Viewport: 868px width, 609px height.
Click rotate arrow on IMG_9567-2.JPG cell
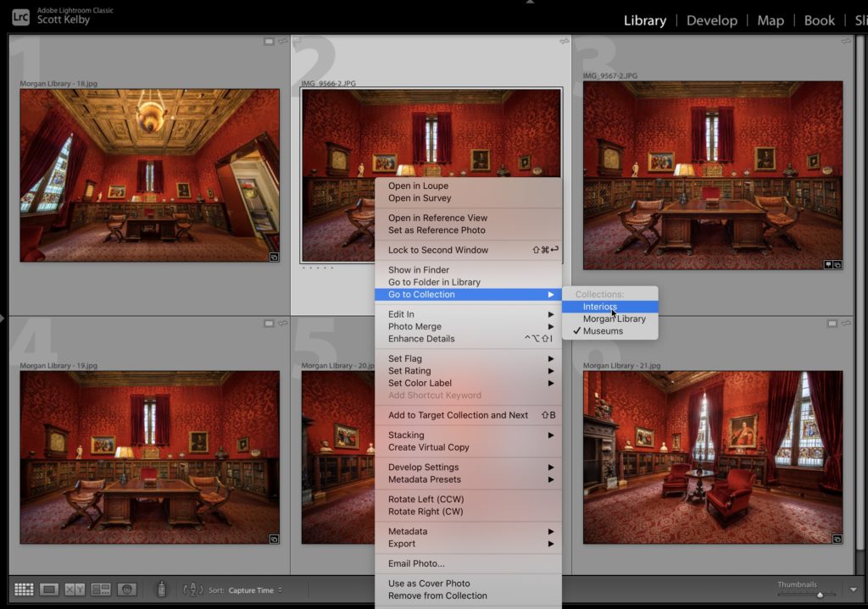point(846,41)
